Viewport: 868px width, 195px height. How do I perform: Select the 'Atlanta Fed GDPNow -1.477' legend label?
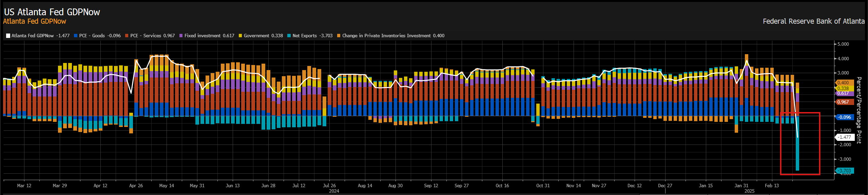(x=40, y=36)
